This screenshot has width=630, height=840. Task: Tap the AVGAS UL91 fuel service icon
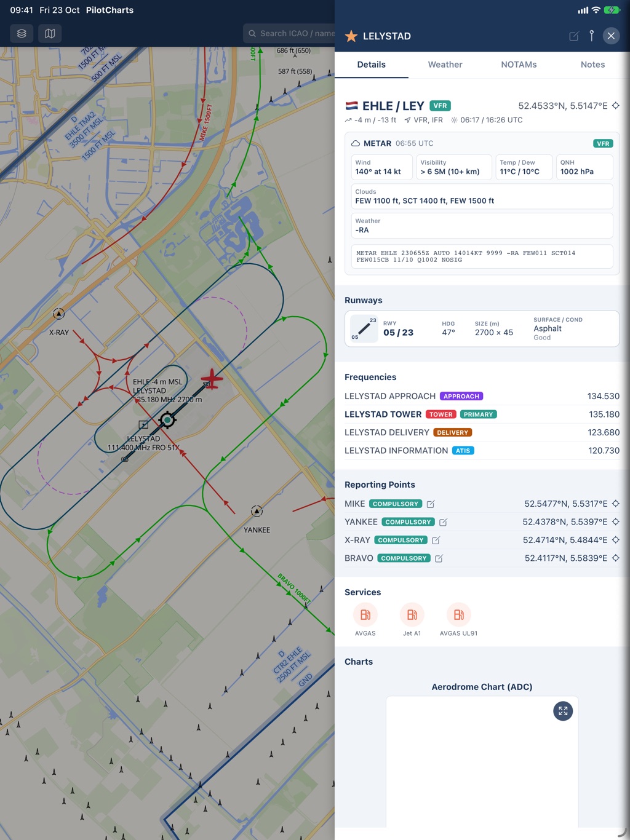click(x=459, y=615)
